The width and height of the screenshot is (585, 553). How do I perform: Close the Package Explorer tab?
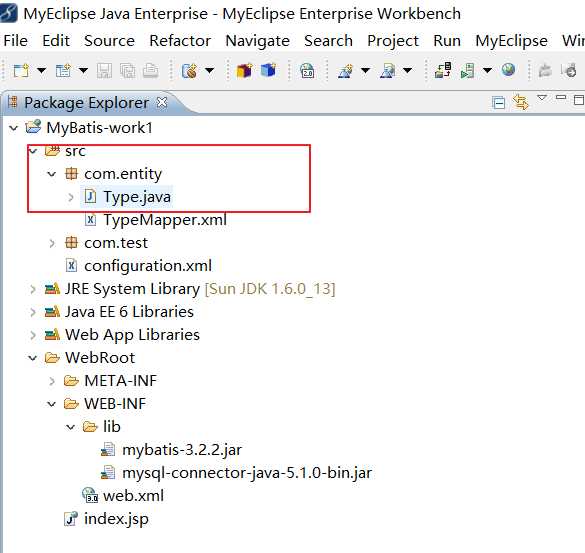(162, 102)
